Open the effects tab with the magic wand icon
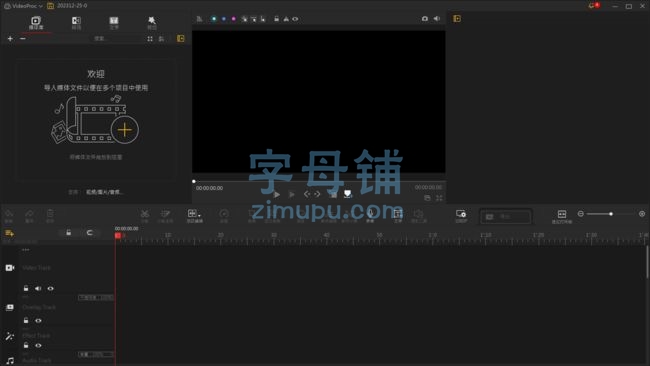Screen dimensions: 650x366 [152, 23]
